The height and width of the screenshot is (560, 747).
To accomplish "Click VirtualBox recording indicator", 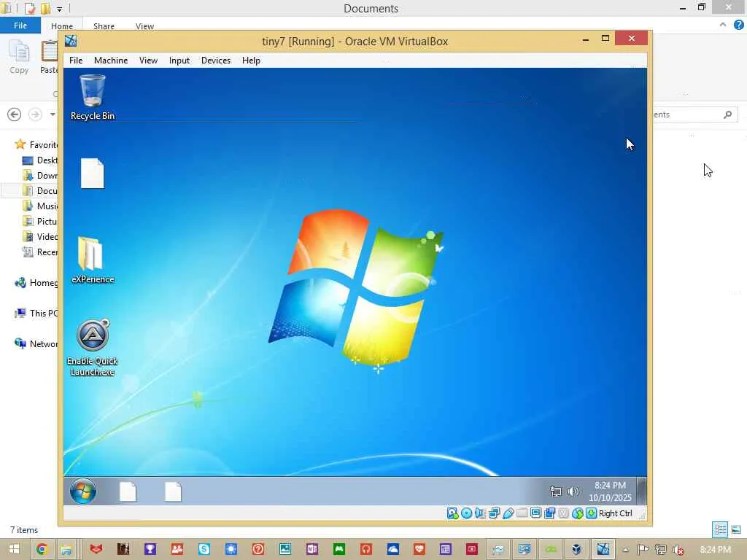I will click(549, 513).
